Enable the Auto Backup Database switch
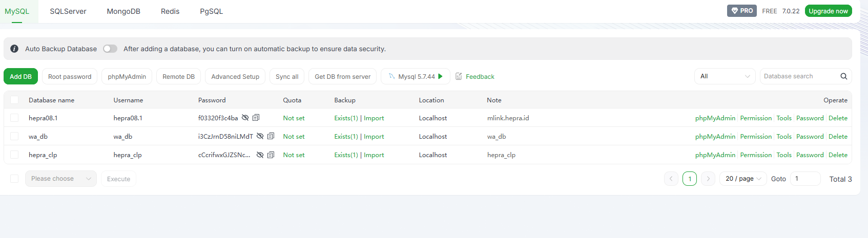Image resolution: width=868 pixels, height=238 pixels. (x=110, y=49)
